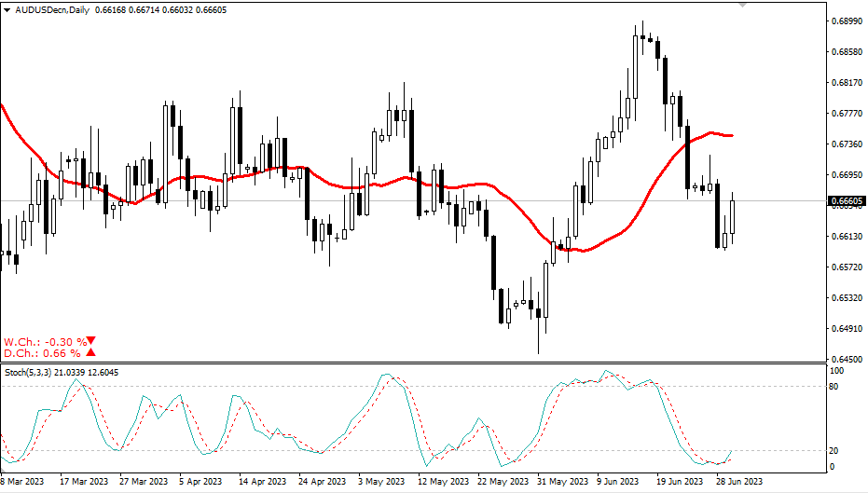Click the red down arrow beside W.Ch.
Image resolution: width=868 pixels, height=493 pixels.
coord(91,341)
